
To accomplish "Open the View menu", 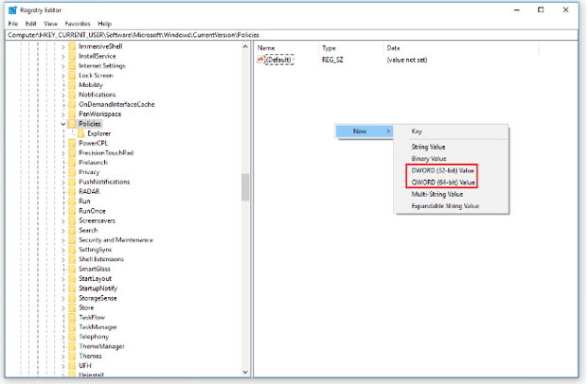I will pos(50,24).
